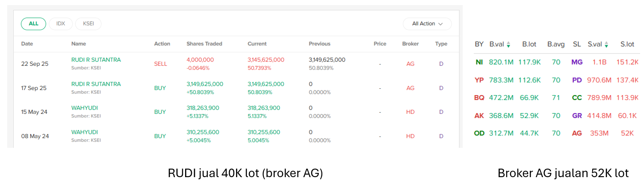Open WAHYUDI in the 15 May 24 row
The height and width of the screenshot is (192, 644).
click(x=84, y=108)
